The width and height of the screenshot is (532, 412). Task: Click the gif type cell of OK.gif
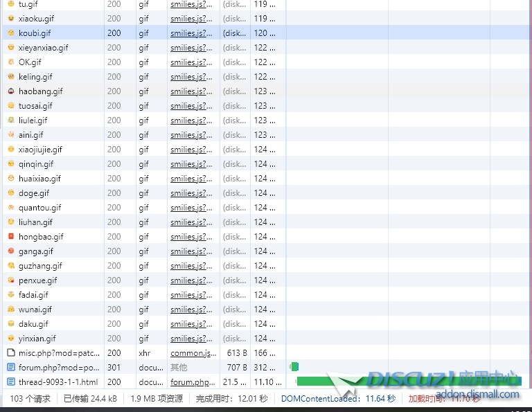143,62
